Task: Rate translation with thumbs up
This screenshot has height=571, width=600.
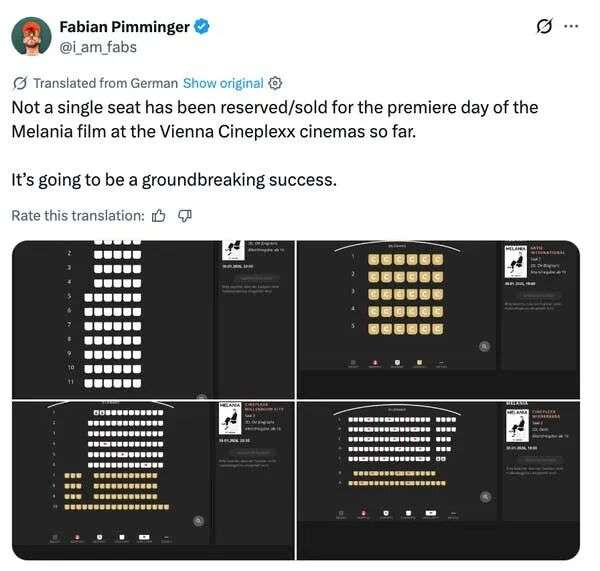Action: (x=157, y=215)
